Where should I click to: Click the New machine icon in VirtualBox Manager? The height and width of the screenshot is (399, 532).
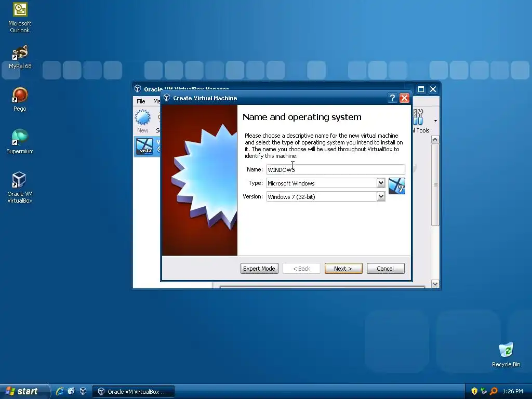pos(142,121)
